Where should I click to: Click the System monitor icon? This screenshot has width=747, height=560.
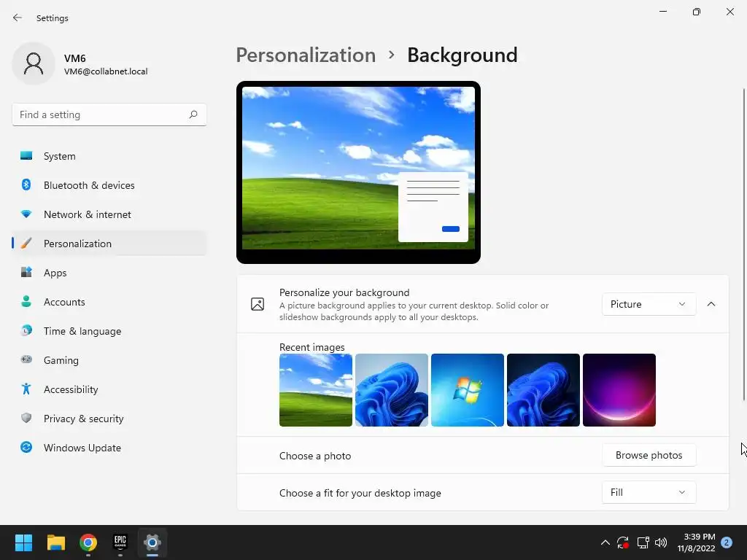[x=26, y=156]
